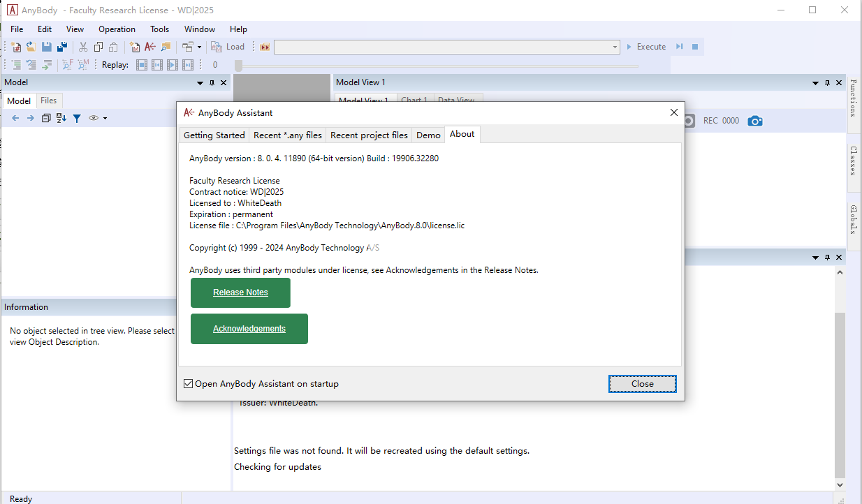The width and height of the screenshot is (862, 504).
Task: Open the Model panel options dropdown arrow
Action: pyautogui.click(x=200, y=82)
